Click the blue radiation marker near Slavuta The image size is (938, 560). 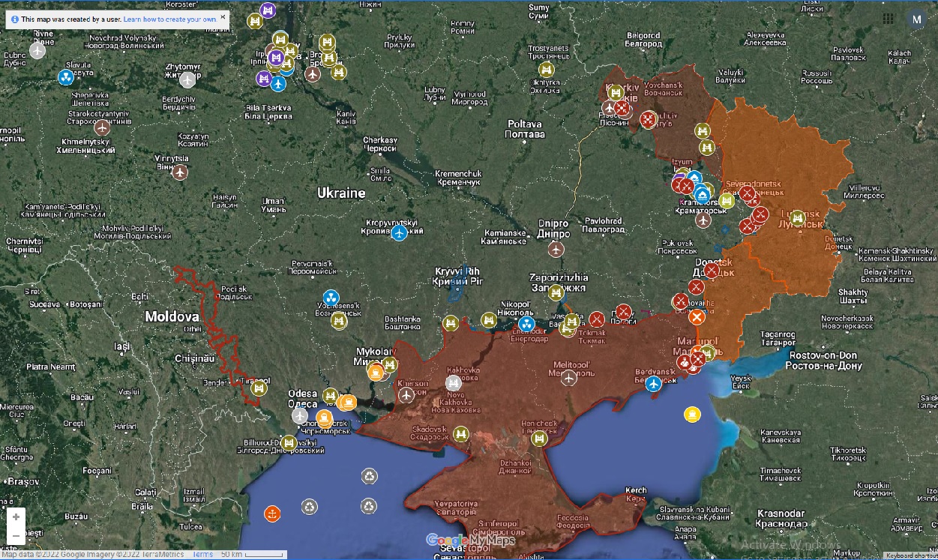[66, 76]
